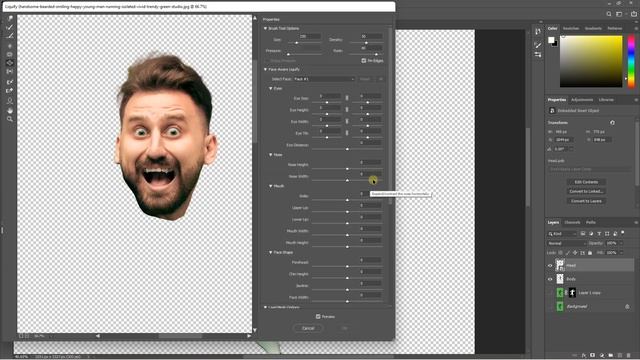Toggle the Preview checkbox in Liquify
Viewport: 640px width, 360px height.
click(x=318, y=316)
